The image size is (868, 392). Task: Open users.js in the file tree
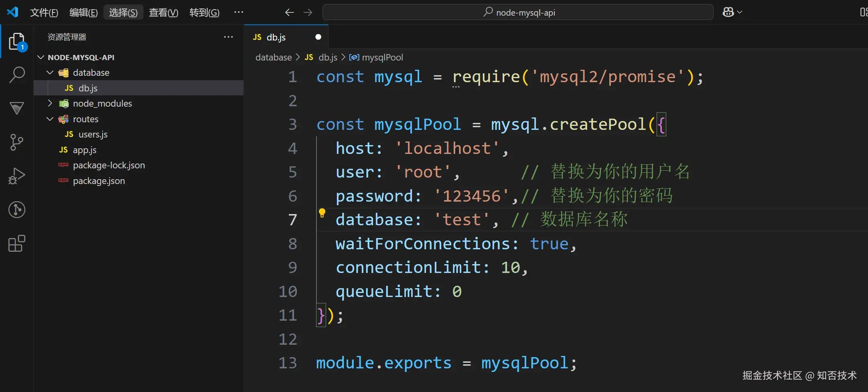pos(93,134)
